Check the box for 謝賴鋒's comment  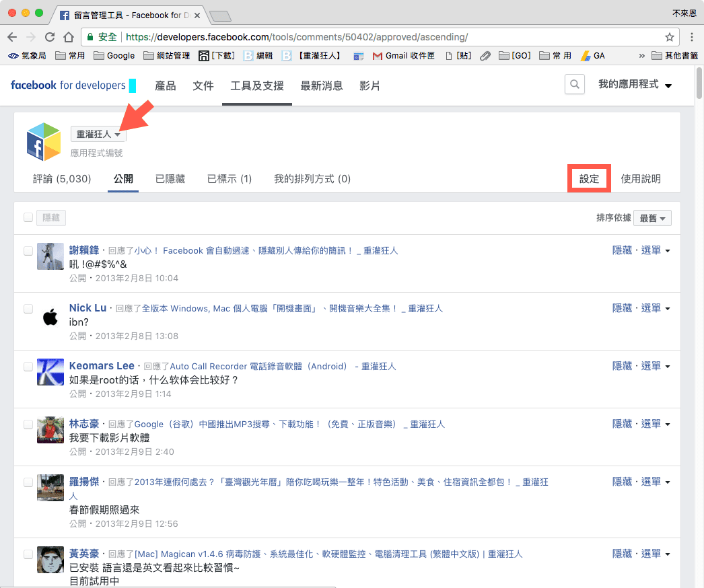pyautogui.click(x=28, y=250)
